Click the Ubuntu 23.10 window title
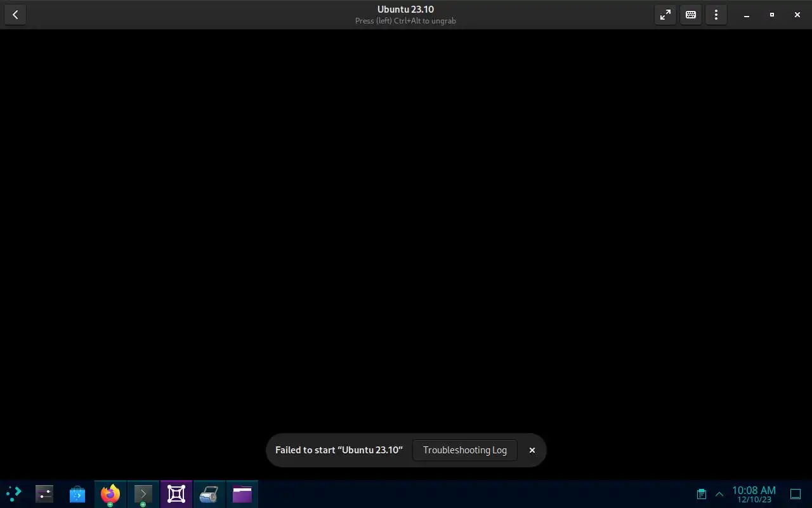 (405, 10)
